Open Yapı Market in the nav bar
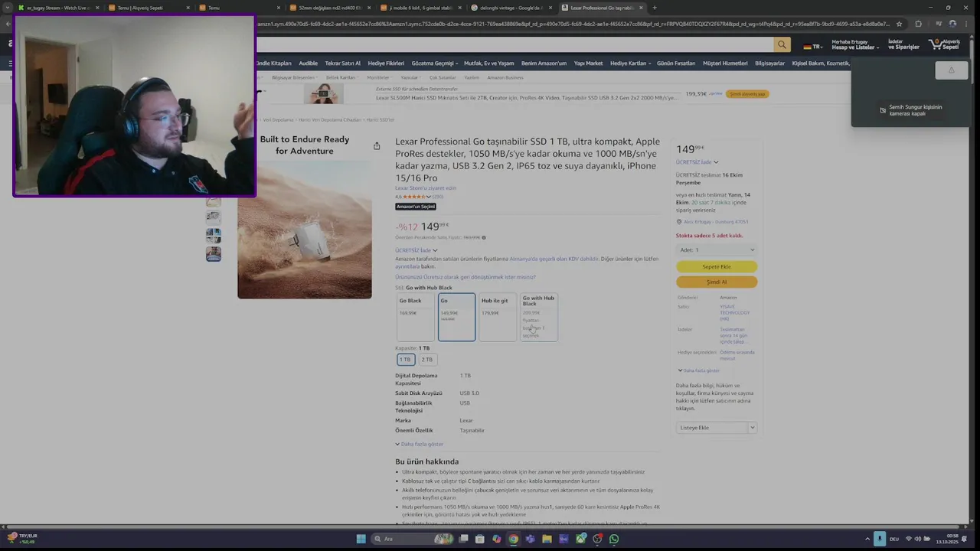The height and width of the screenshot is (551, 980). [588, 64]
